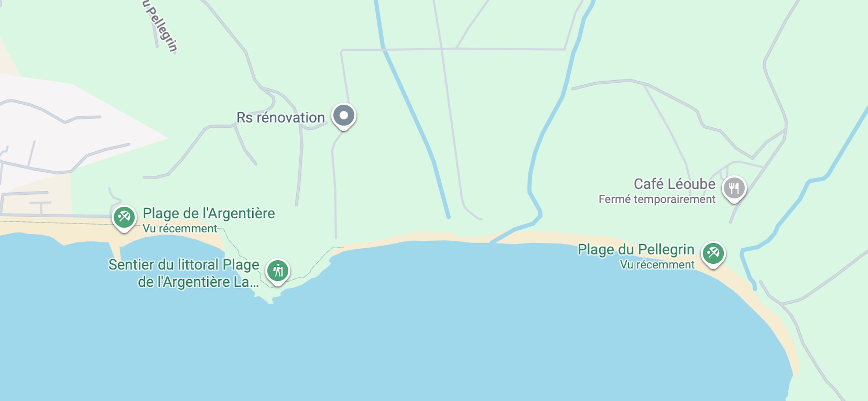Click the headland tip below the hiking pin

pos(269,299)
